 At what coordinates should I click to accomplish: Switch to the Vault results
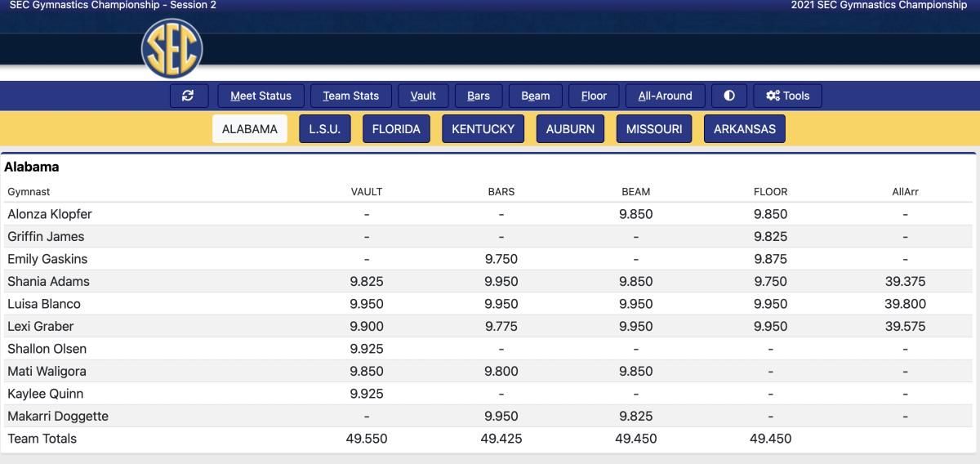tap(423, 96)
